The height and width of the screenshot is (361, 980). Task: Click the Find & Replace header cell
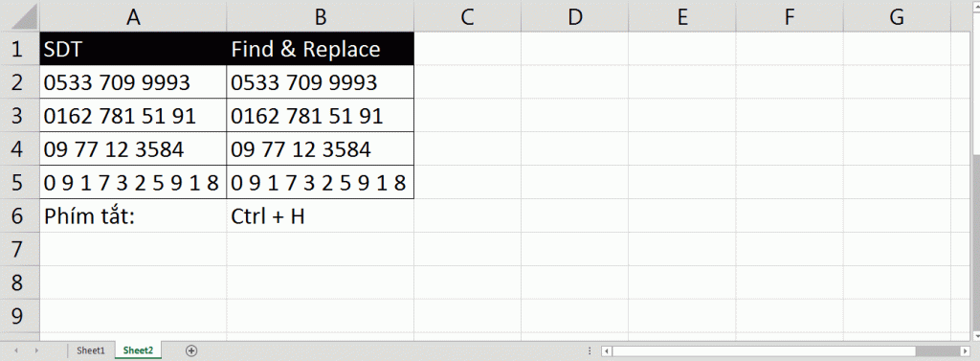coord(320,49)
